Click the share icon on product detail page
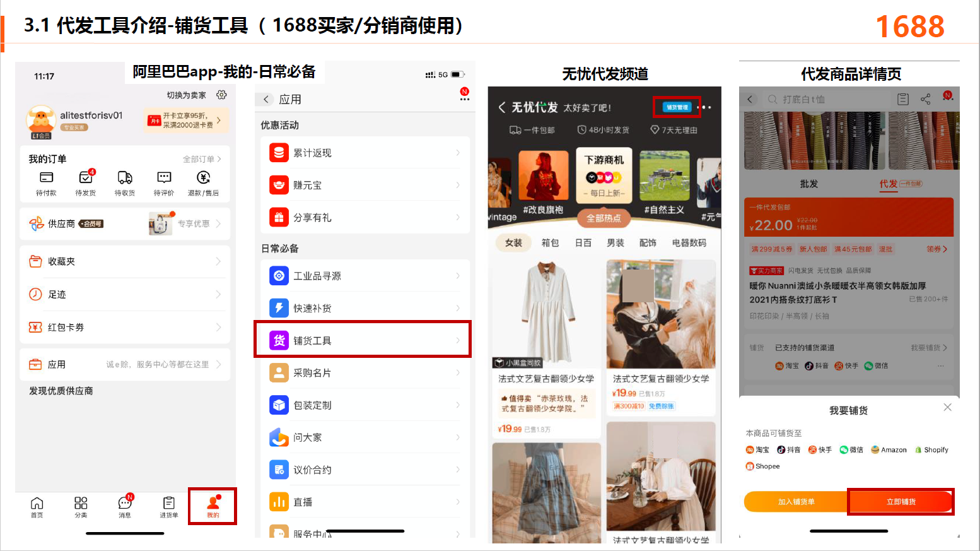The image size is (980, 551). [x=925, y=99]
